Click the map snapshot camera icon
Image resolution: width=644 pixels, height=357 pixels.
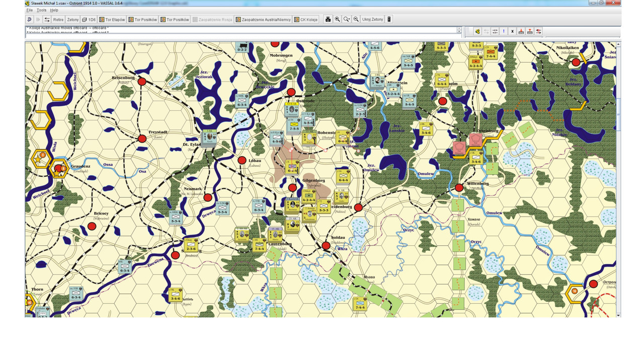pyautogui.click(x=328, y=20)
